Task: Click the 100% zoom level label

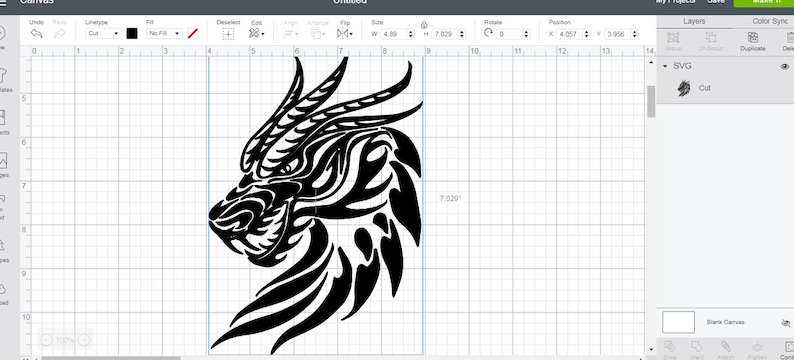Action: point(65,340)
